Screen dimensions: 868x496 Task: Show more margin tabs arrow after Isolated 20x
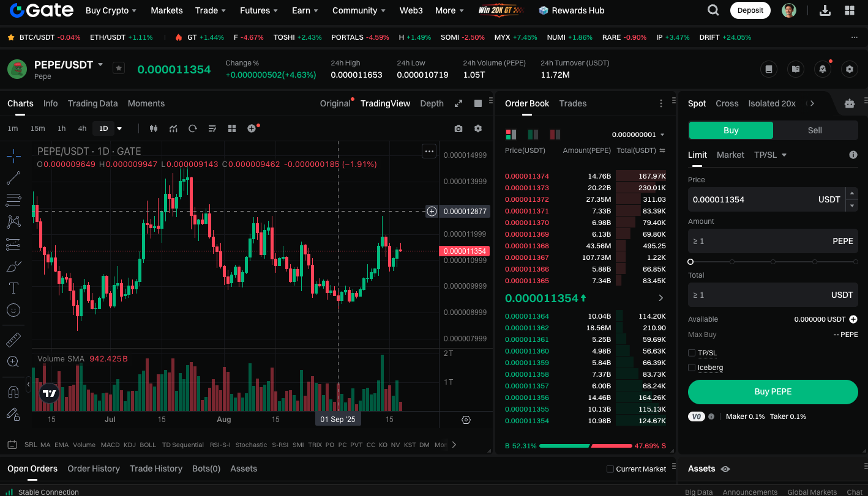coord(812,103)
